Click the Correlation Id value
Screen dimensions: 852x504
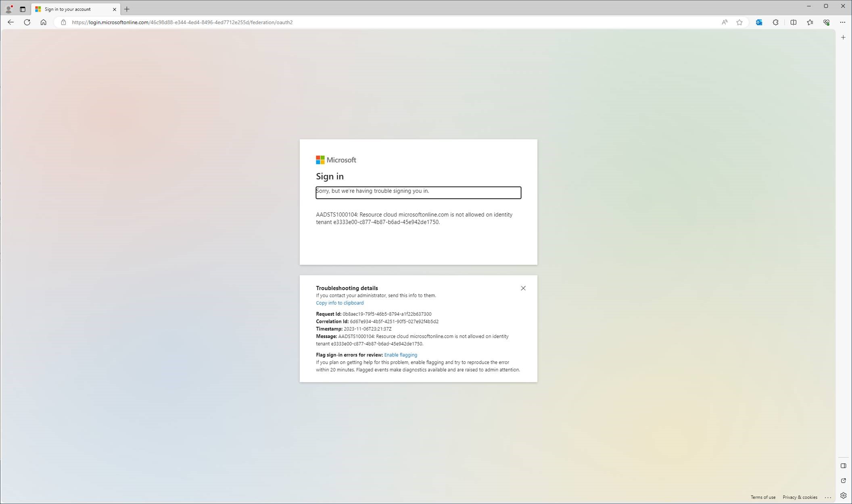tap(394, 321)
